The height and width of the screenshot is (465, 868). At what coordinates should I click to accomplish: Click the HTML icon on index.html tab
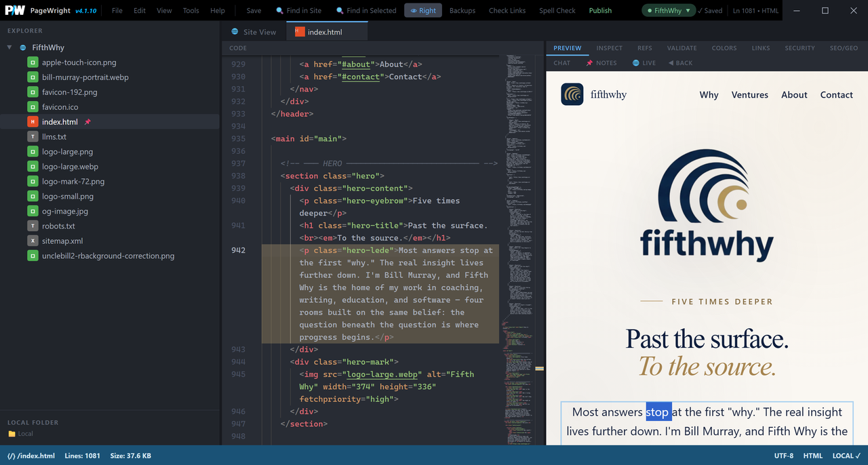click(x=300, y=32)
